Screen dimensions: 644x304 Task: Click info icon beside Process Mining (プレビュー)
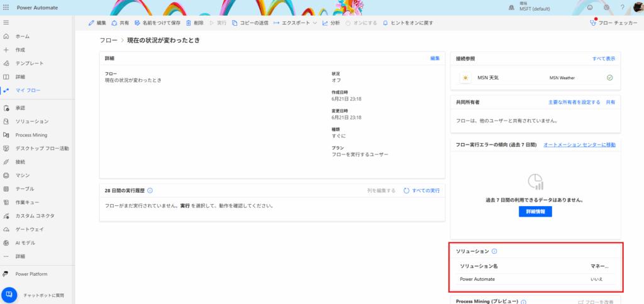click(x=524, y=302)
